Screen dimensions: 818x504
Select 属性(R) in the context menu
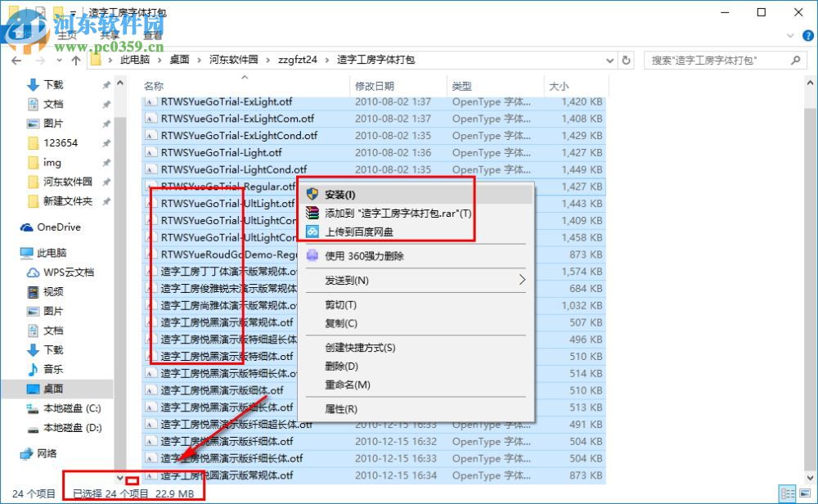click(x=342, y=409)
